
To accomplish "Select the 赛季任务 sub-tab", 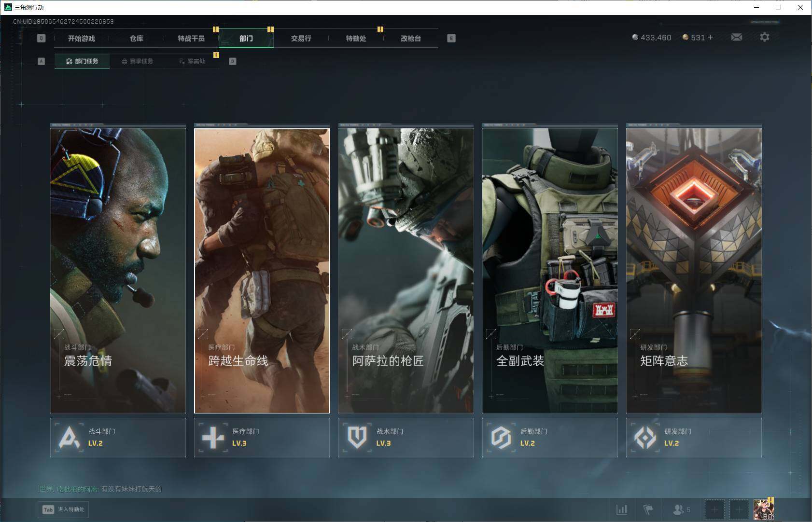I will point(137,61).
